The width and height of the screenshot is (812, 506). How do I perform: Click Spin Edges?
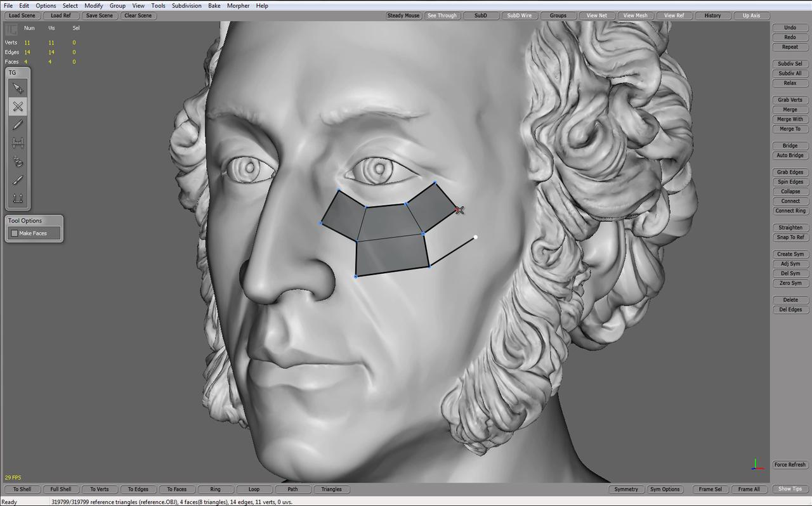click(x=790, y=182)
